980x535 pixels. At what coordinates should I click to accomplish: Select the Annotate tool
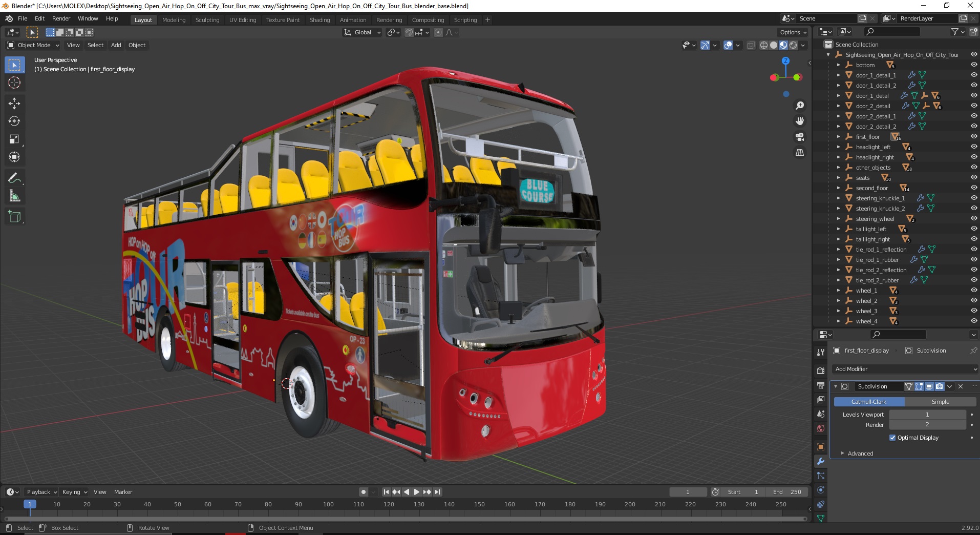point(14,178)
